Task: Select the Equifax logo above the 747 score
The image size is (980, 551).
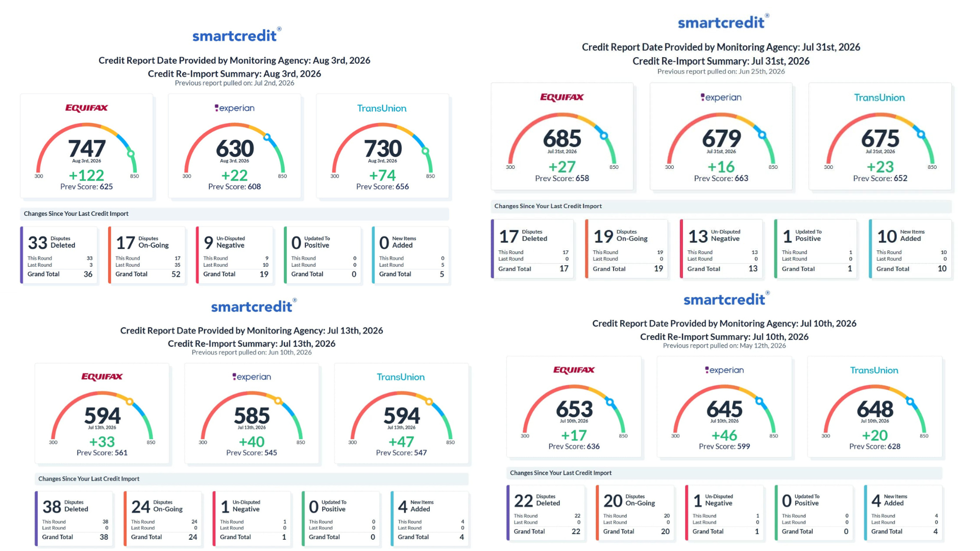Action: (x=87, y=108)
